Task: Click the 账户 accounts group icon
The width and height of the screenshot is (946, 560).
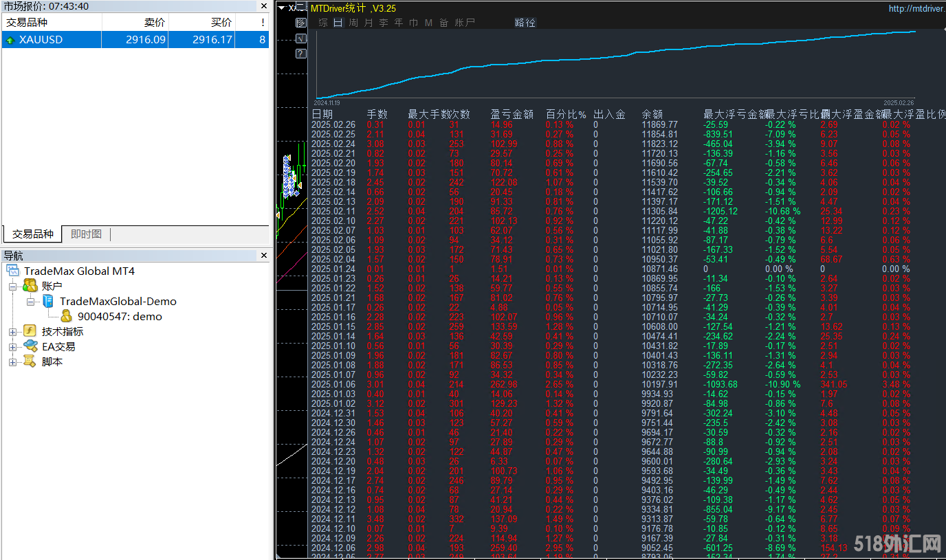Action: click(x=30, y=286)
